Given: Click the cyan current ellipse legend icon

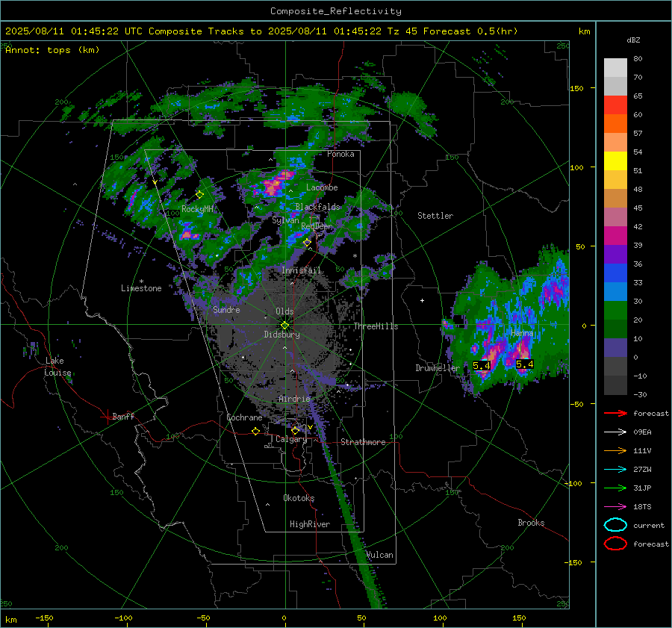Looking at the screenshot, I should point(615,525).
